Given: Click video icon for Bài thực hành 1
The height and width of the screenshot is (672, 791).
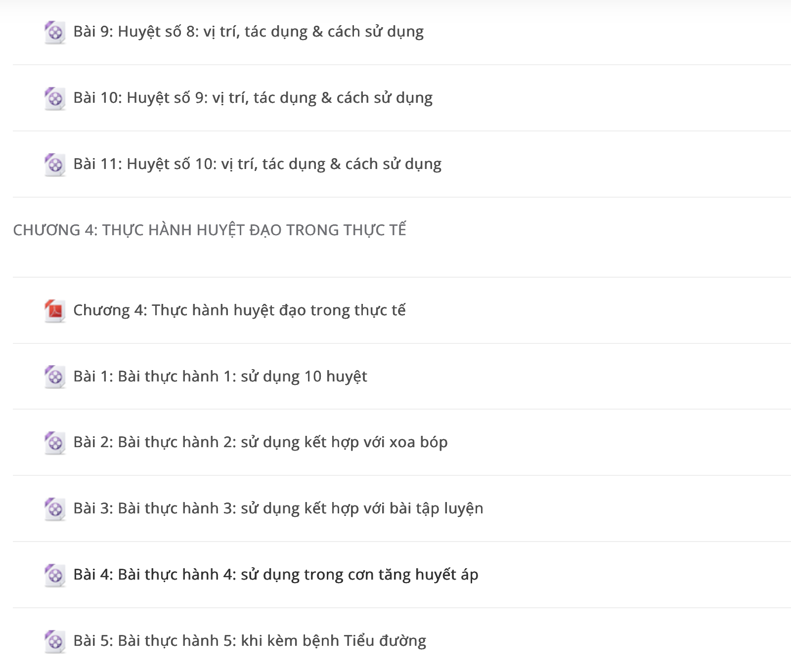Looking at the screenshot, I should click(55, 378).
